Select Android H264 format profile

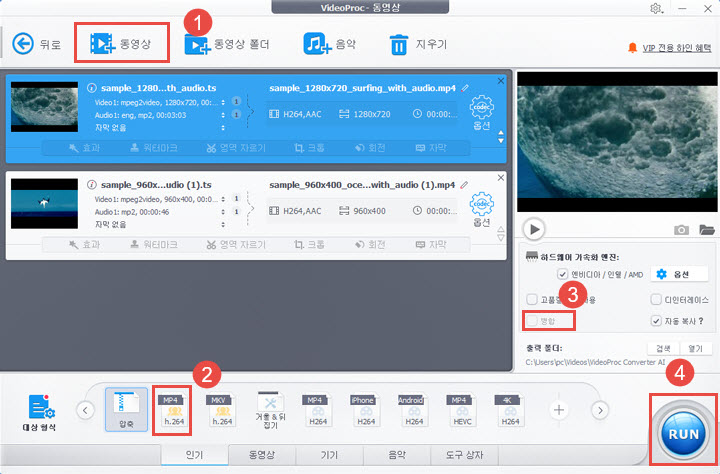click(414, 410)
